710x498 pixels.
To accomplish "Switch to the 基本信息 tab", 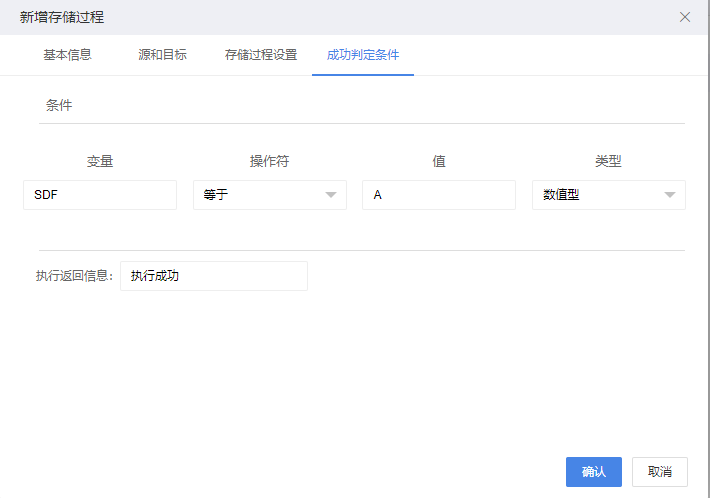I will tap(67, 55).
